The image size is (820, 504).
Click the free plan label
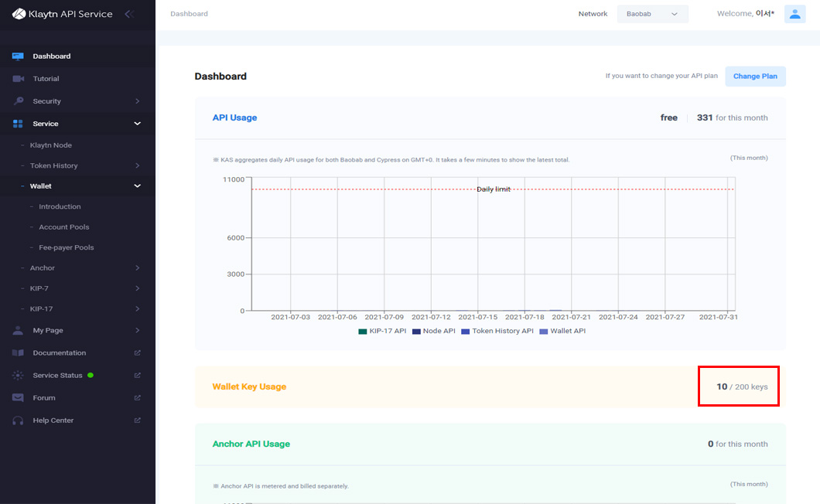[669, 117]
